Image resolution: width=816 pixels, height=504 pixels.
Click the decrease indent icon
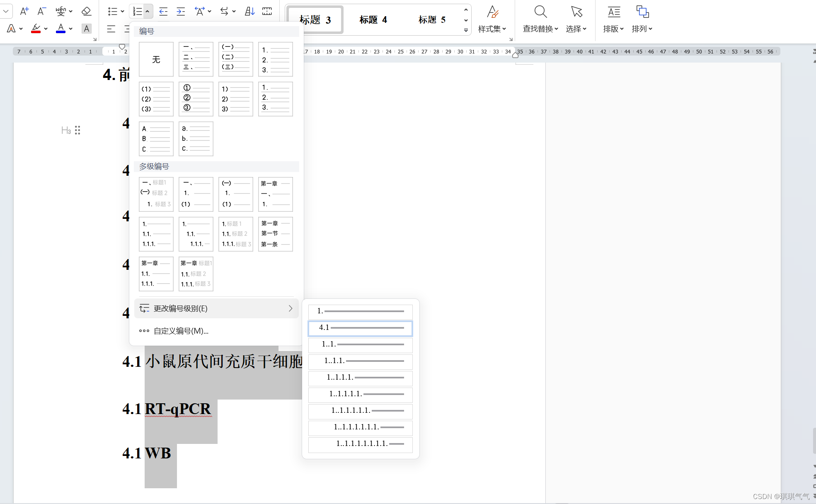(163, 11)
